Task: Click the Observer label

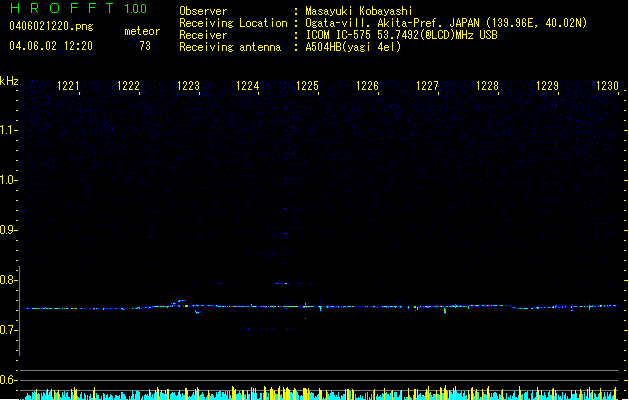Action: pyautogui.click(x=203, y=11)
